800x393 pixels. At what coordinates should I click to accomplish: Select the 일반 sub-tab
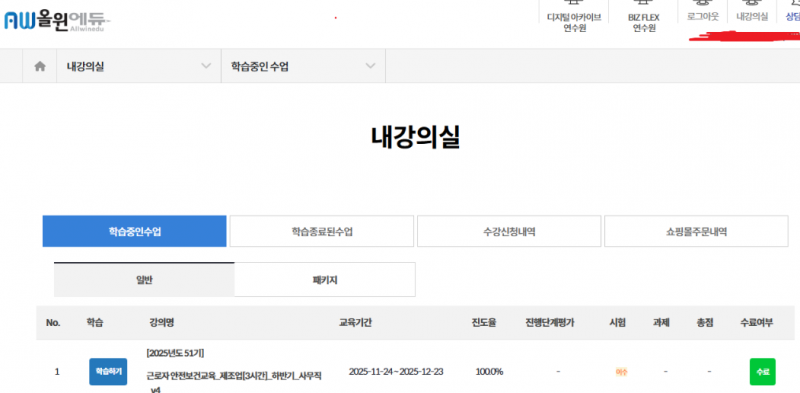[x=144, y=280]
